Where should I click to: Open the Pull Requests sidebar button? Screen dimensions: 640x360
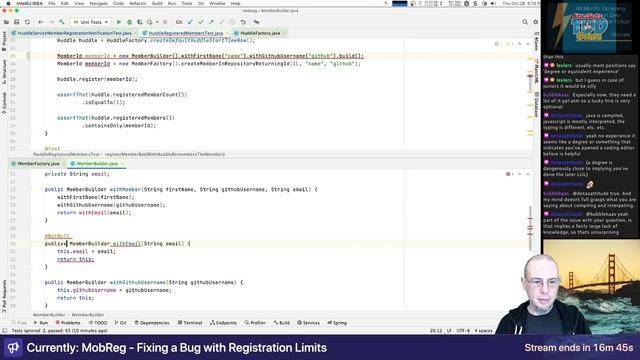point(4,296)
